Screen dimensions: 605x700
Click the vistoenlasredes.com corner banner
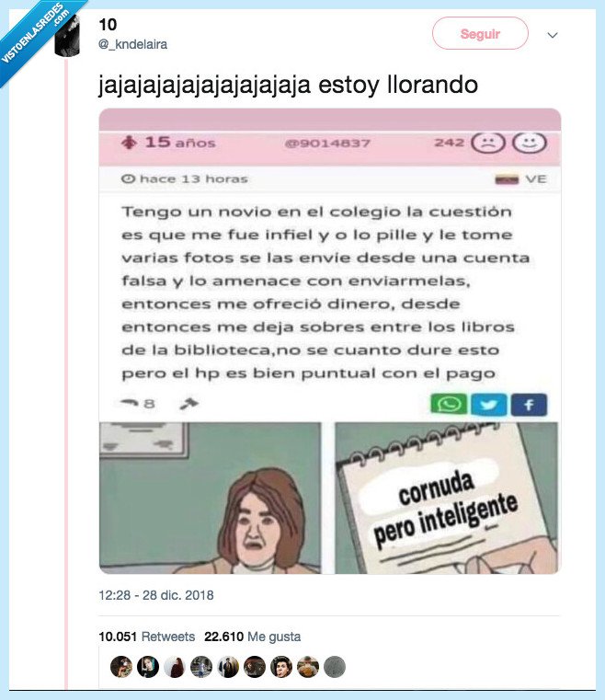(36, 38)
